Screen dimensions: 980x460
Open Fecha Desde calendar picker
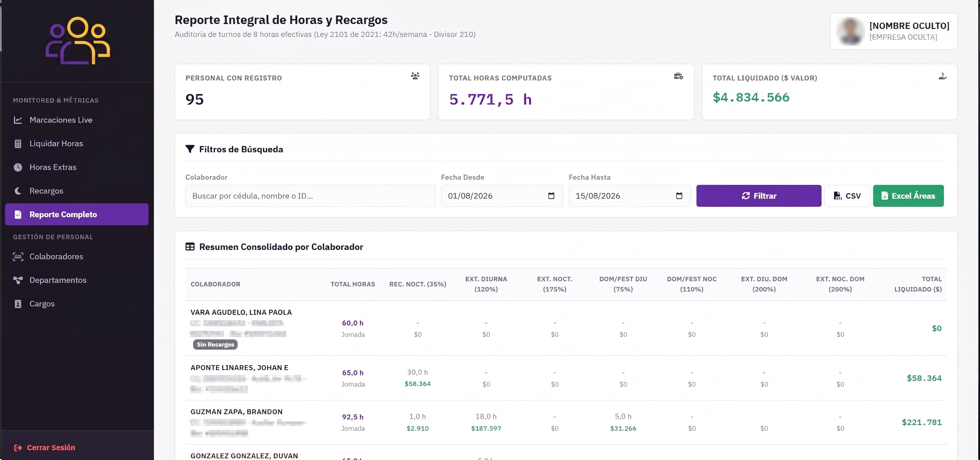pos(551,196)
